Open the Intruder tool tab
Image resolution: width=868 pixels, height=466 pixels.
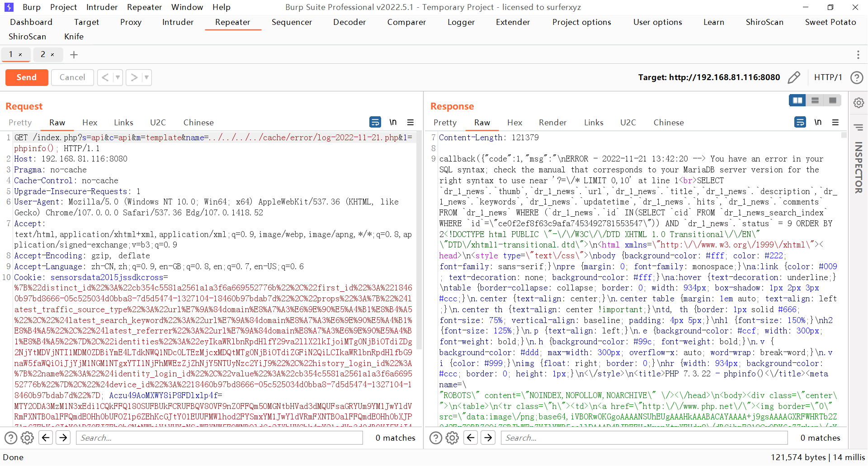point(178,22)
